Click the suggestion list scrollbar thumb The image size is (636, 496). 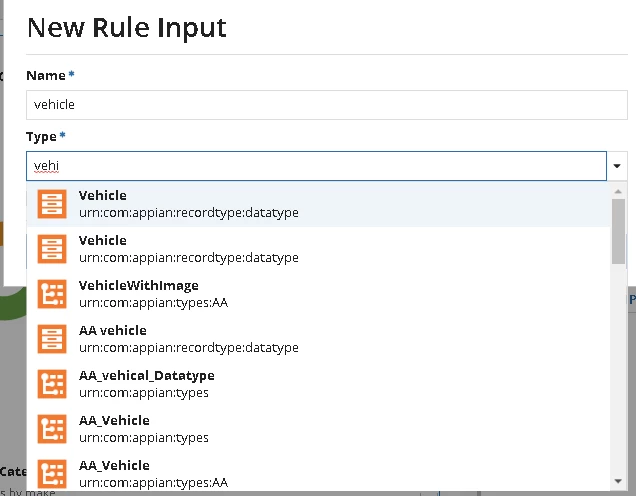[x=618, y=231]
